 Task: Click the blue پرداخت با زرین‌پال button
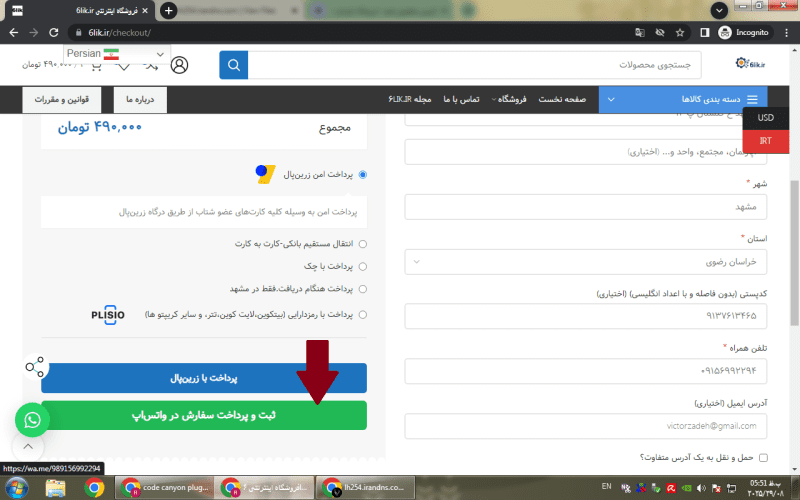[204, 379]
